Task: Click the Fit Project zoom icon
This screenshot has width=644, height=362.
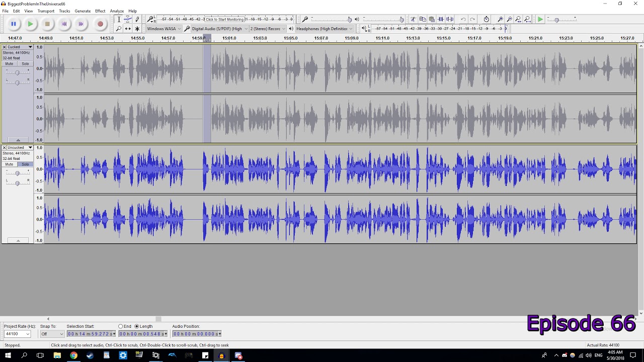Action: coord(527,20)
